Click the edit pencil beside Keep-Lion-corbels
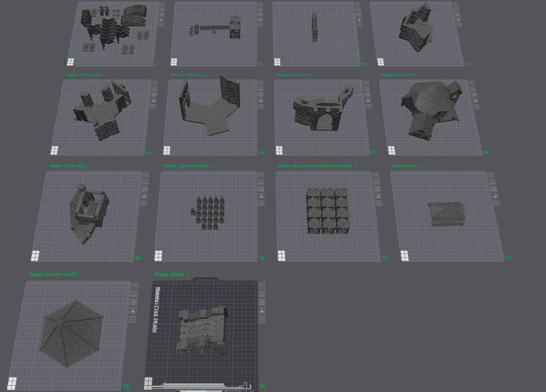This screenshot has width=546, height=392. click(x=212, y=165)
